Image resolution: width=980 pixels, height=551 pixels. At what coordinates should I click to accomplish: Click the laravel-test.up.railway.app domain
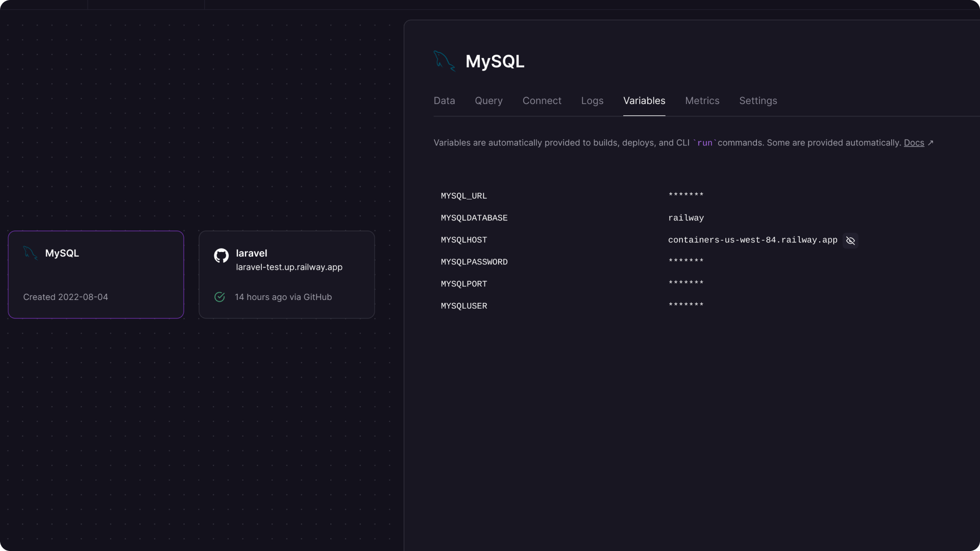coord(289,267)
